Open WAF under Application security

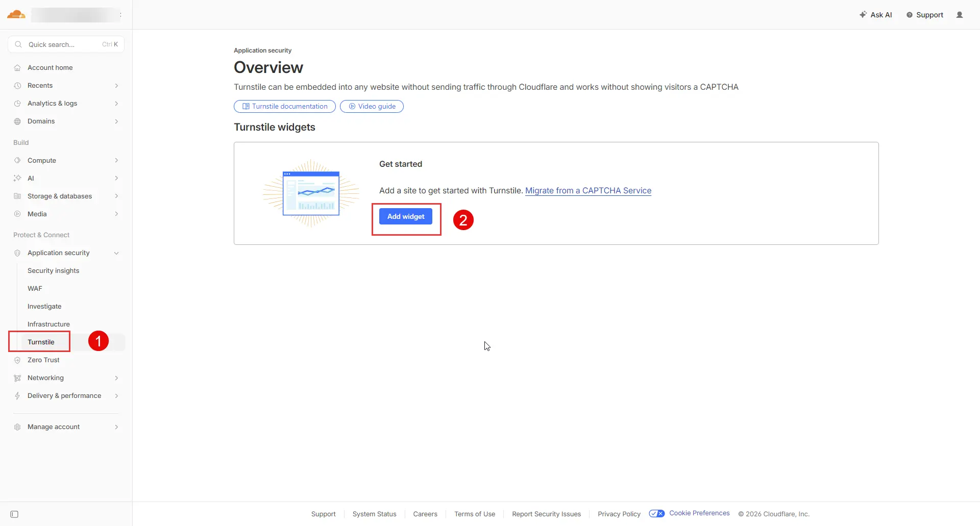pos(34,288)
